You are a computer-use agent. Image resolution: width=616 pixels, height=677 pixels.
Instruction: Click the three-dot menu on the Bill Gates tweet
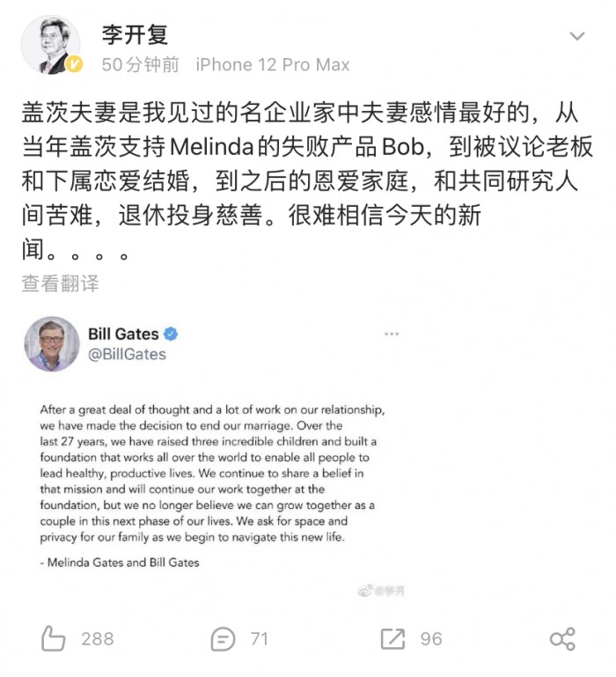(x=392, y=334)
